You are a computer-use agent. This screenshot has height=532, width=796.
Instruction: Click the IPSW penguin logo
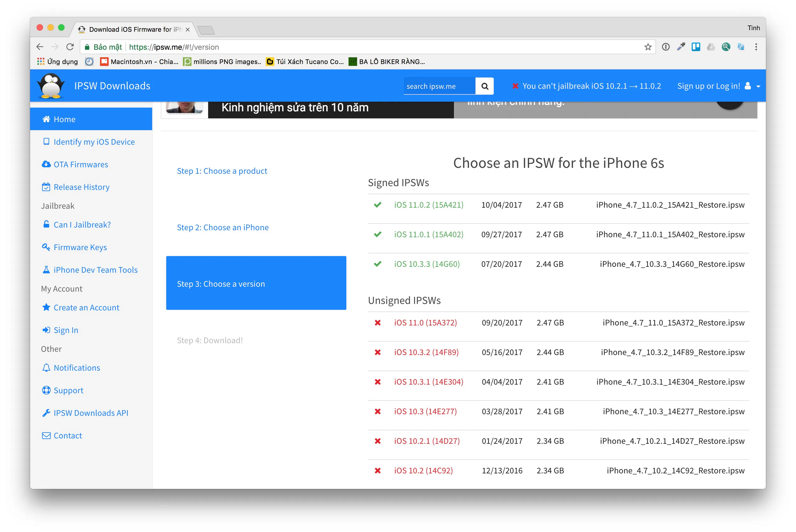(x=51, y=86)
